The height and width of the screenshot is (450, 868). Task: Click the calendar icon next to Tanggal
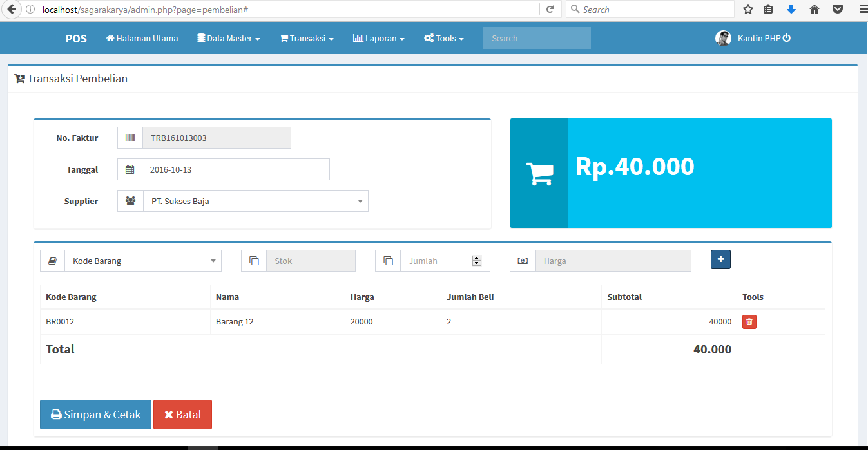pos(130,169)
